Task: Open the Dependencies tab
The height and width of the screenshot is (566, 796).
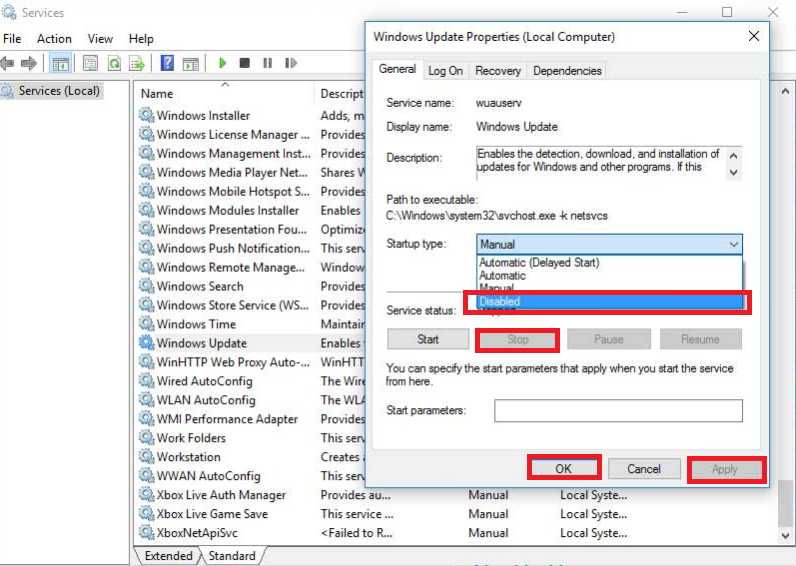Action: [x=567, y=71]
